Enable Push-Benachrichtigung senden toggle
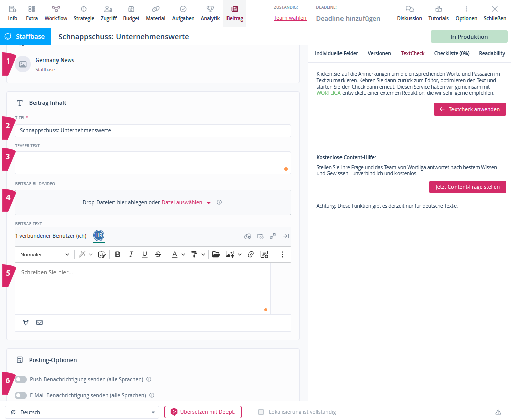 coord(21,379)
